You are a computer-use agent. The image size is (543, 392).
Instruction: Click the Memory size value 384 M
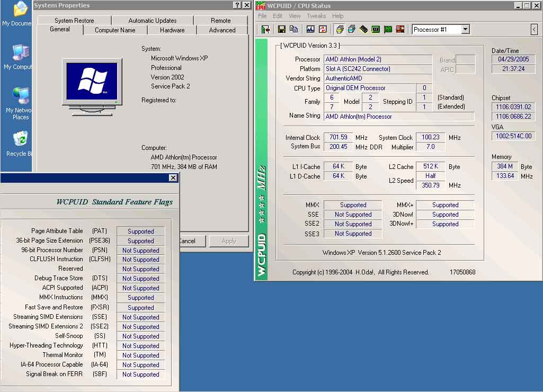(504, 166)
